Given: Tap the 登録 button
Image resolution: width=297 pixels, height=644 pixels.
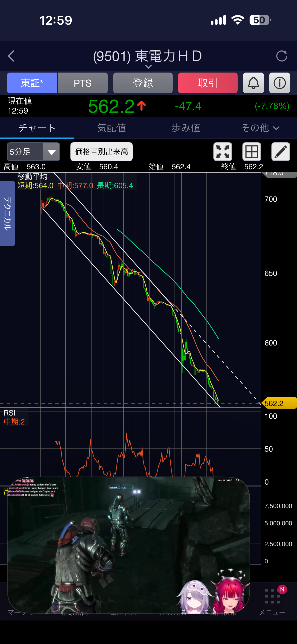Looking at the screenshot, I should pos(143,83).
